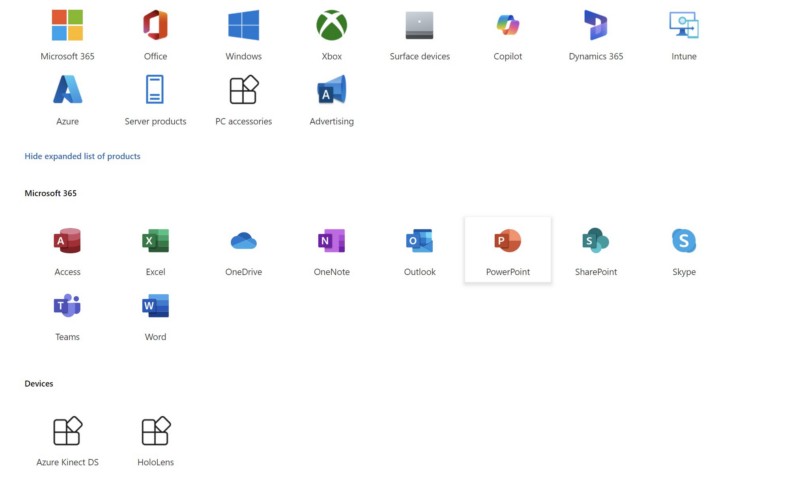This screenshot has height=481, width=800.
Task: Click the Teams text link
Action: coord(67,337)
